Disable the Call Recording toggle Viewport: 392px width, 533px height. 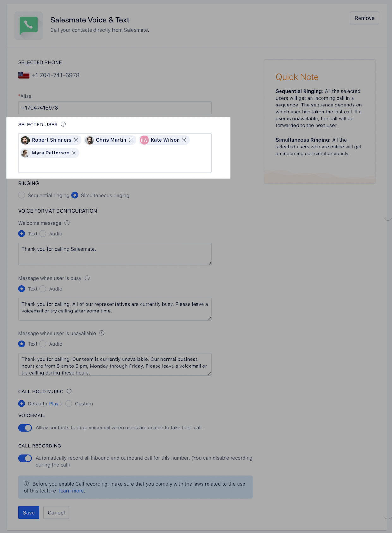click(x=25, y=458)
